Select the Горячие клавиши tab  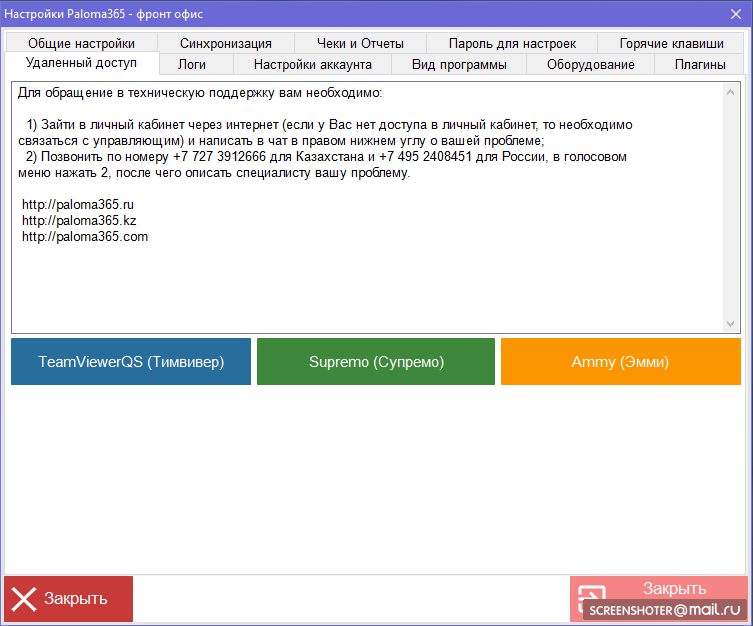pos(671,43)
